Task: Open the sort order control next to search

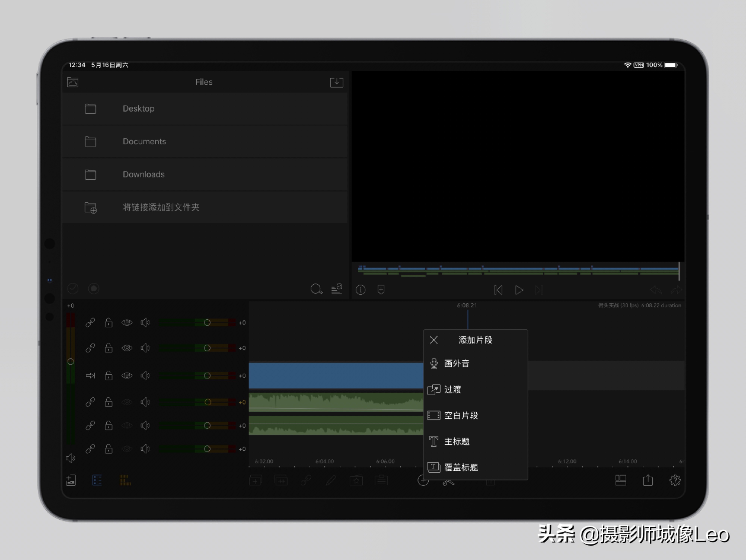Action: [x=337, y=289]
